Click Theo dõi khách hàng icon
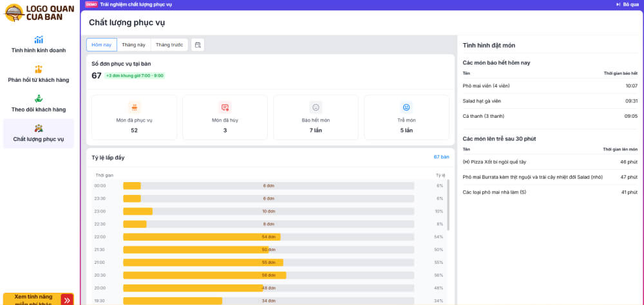 point(39,99)
